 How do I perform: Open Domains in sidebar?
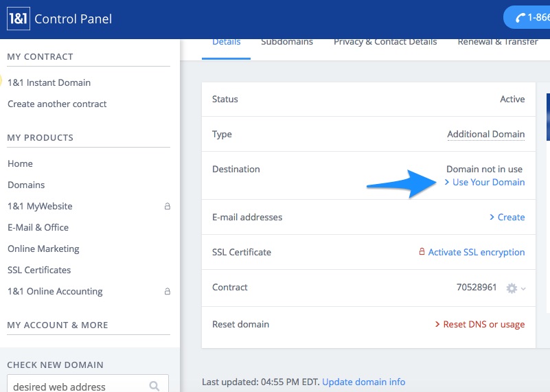click(x=26, y=185)
